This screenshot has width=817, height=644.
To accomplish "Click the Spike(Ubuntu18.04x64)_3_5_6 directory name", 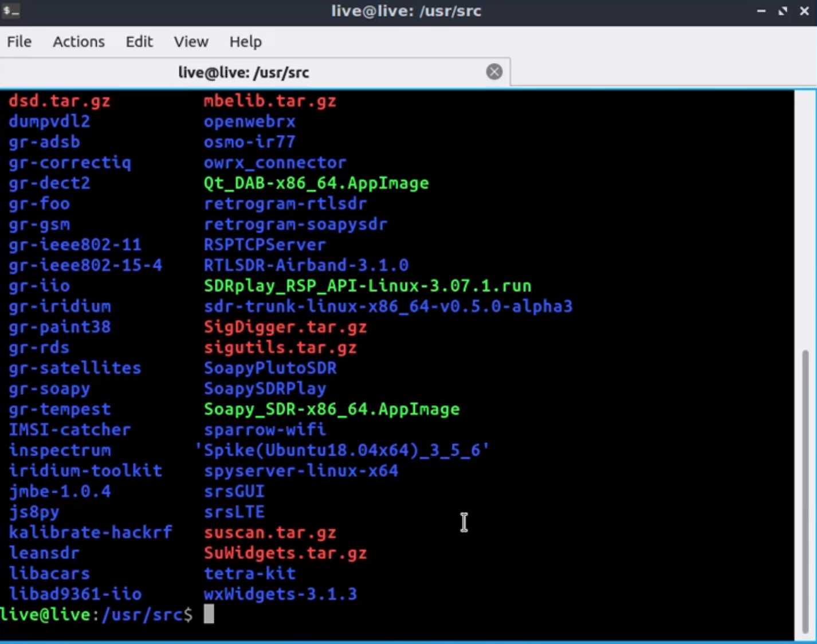I will [x=341, y=450].
